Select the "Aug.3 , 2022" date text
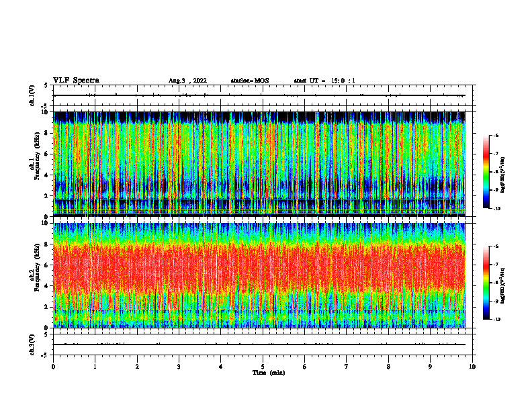This screenshot has height=411, width=532. 187,81
